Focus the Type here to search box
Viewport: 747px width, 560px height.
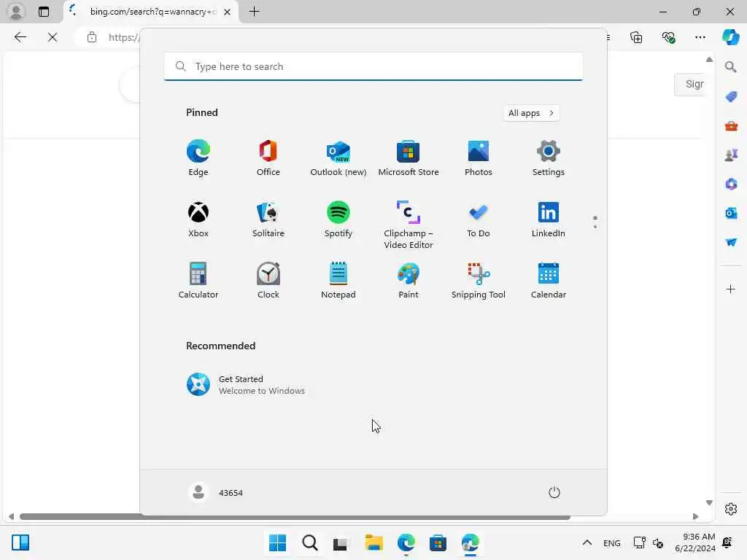click(x=373, y=66)
